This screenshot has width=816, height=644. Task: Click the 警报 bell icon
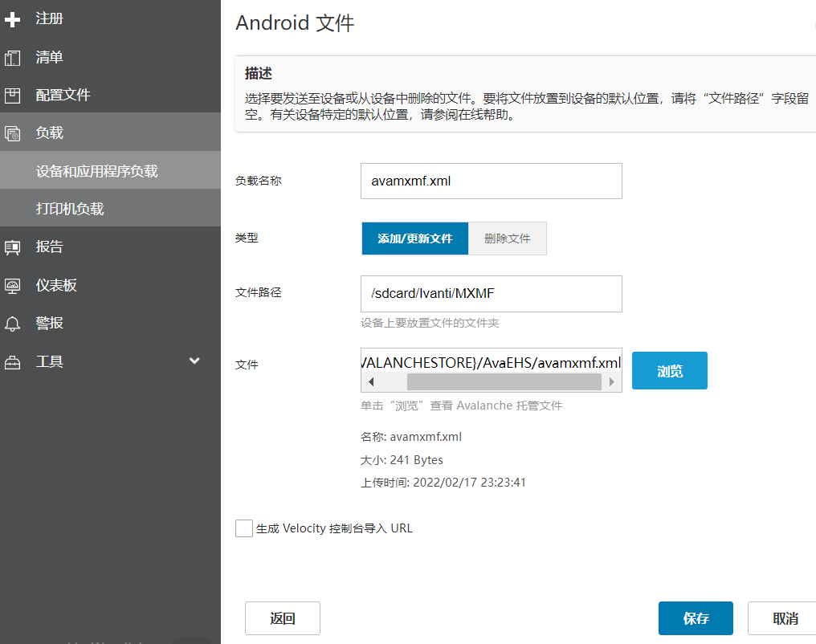13,324
